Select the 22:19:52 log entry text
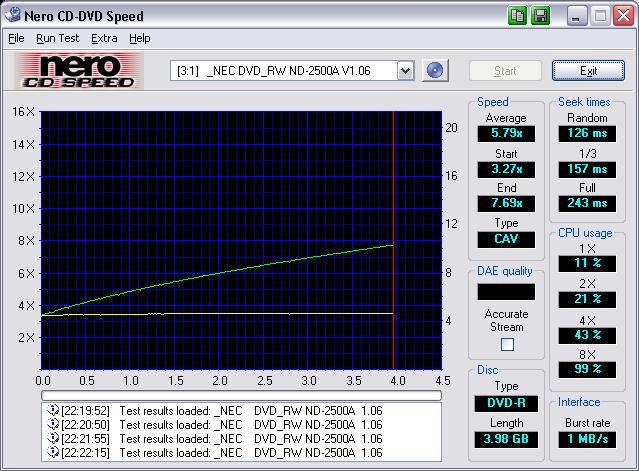Screen dimensions: 639x471 (x=222, y=410)
